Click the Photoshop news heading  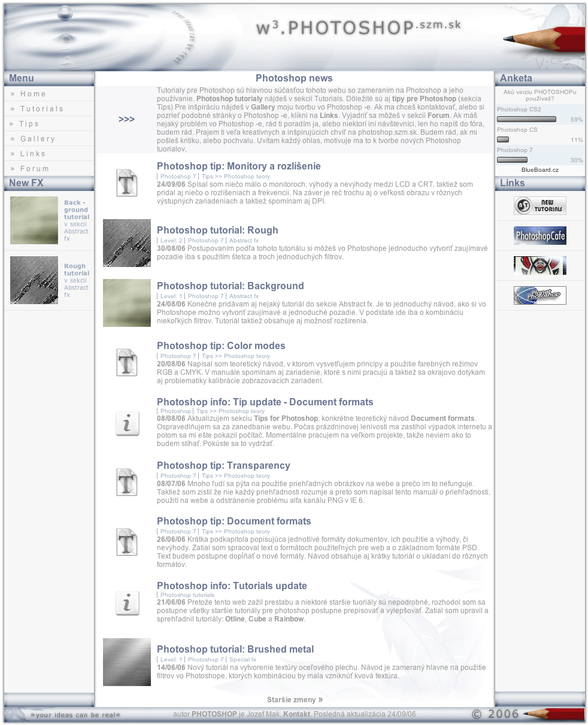point(294,78)
